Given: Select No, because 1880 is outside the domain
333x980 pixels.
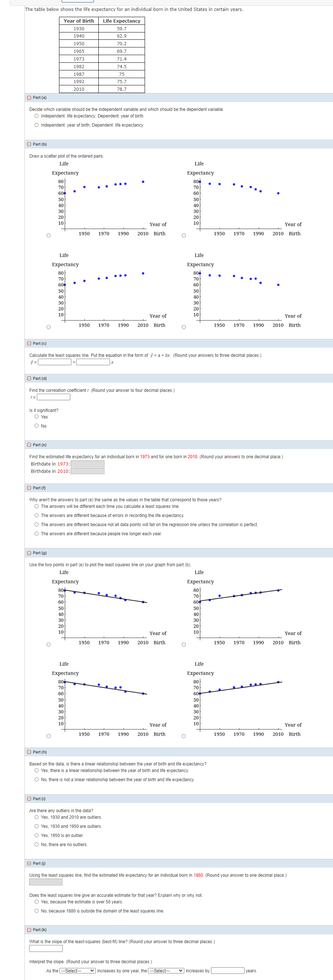Looking at the screenshot, I should coord(36,911).
